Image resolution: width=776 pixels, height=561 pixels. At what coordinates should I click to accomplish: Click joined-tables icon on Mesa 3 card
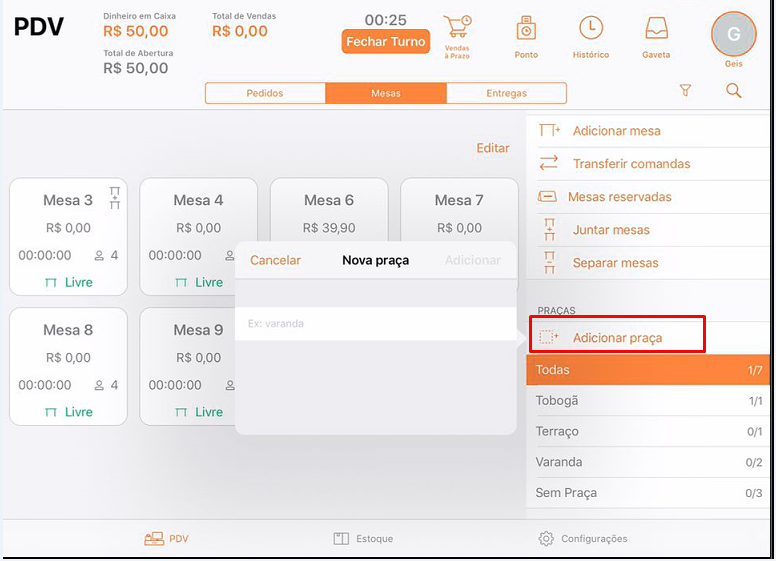(x=115, y=198)
